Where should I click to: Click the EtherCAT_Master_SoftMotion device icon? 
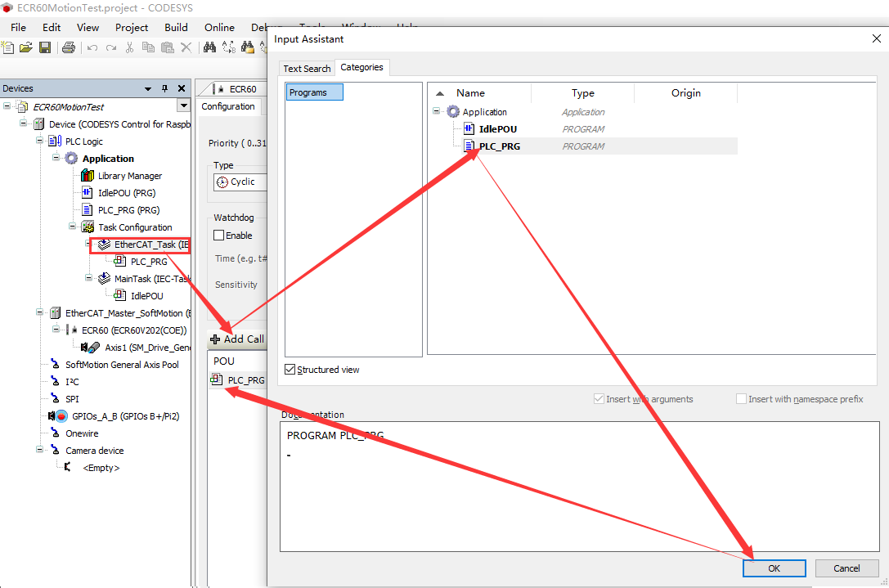55,313
